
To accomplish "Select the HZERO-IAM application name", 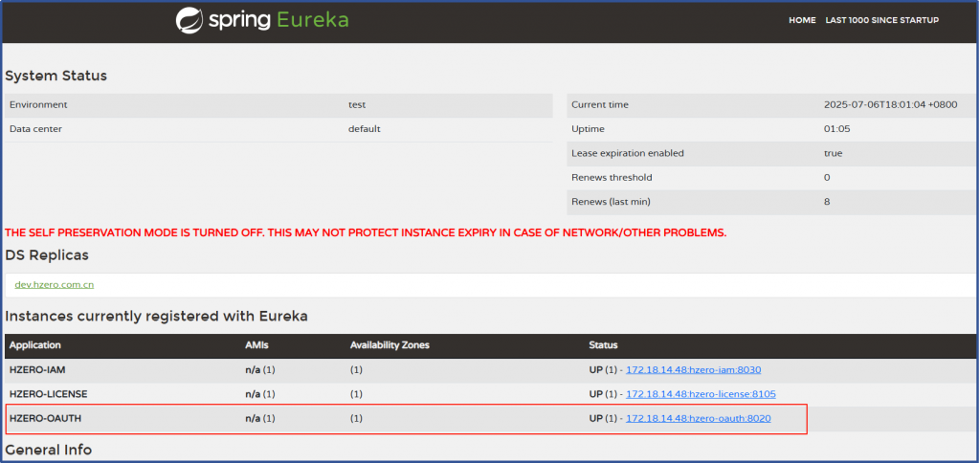I will point(37,369).
